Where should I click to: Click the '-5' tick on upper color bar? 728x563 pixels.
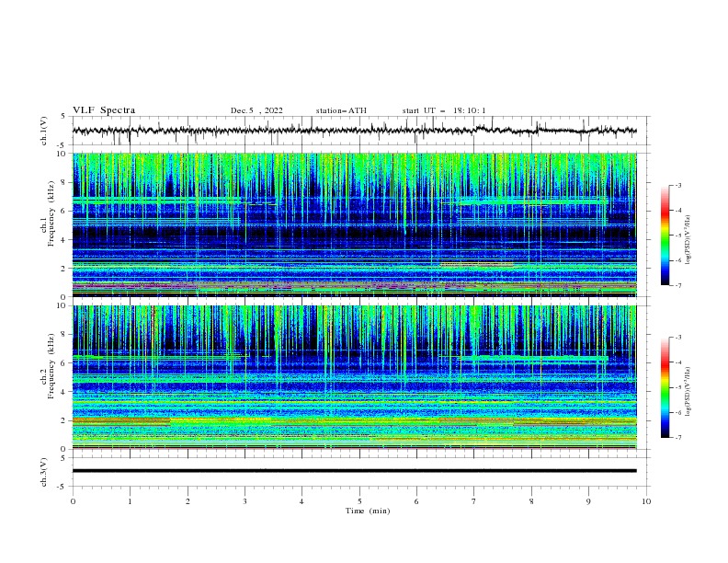677,236
